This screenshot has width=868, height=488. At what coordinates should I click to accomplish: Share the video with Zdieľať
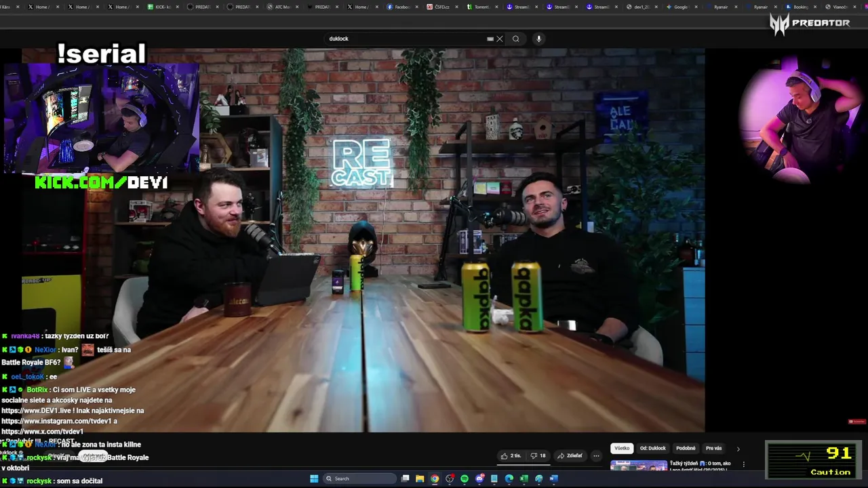(x=570, y=456)
